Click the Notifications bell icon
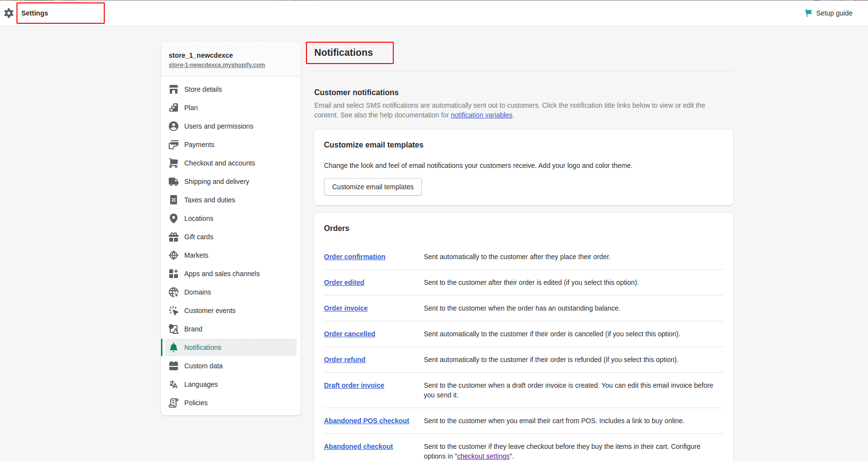The width and height of the screenshot is (868, 461). pos(174,347)
